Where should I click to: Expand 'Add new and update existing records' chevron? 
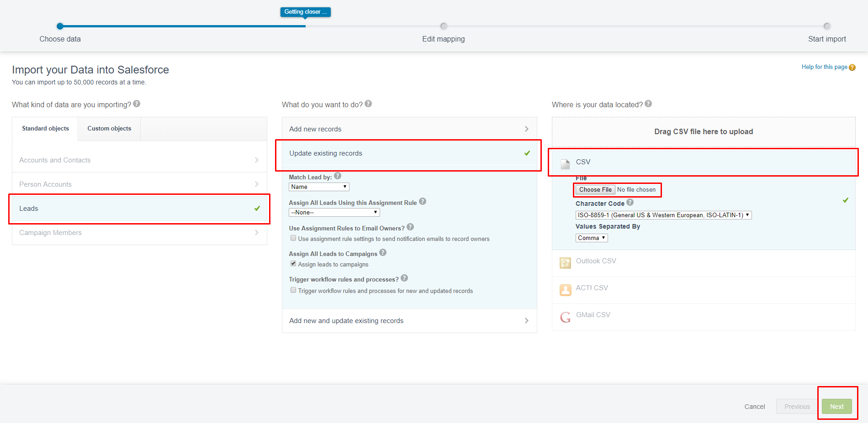pyautogui.click(x=527, y=321)
